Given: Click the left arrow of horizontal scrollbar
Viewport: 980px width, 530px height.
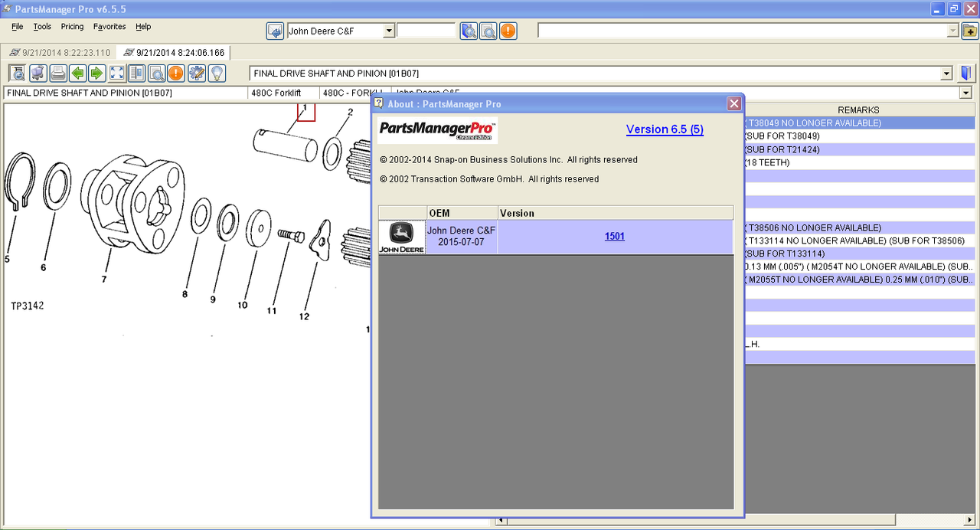Looking at the screenshot, I should point(501,522).
